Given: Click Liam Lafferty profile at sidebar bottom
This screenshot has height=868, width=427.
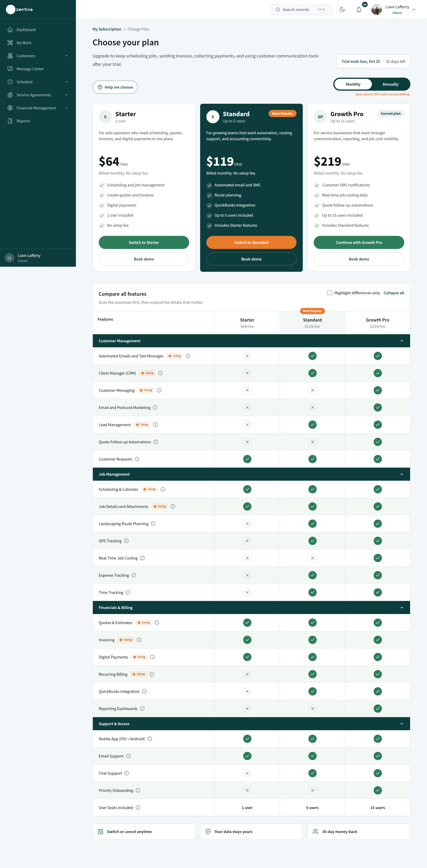Looking at the screenshot, I should click(38, 258).
